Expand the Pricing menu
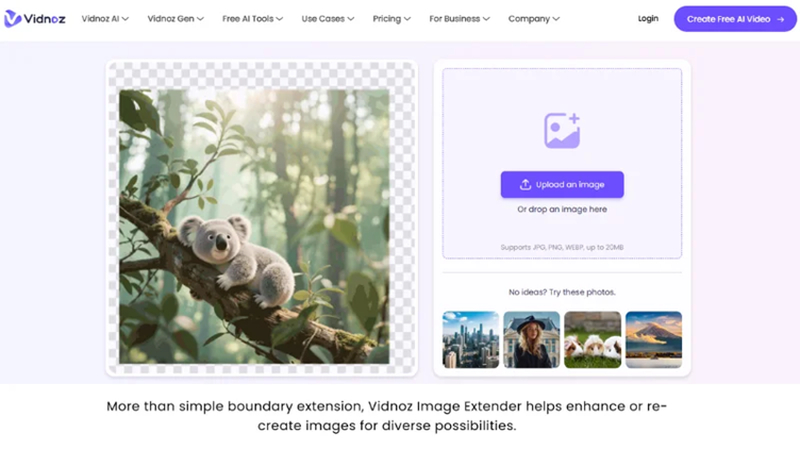 click(391, 19)
